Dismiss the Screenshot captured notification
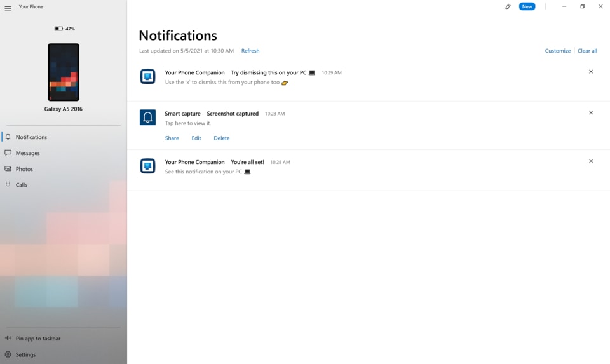610x364 pixels. tap(590, 112)
